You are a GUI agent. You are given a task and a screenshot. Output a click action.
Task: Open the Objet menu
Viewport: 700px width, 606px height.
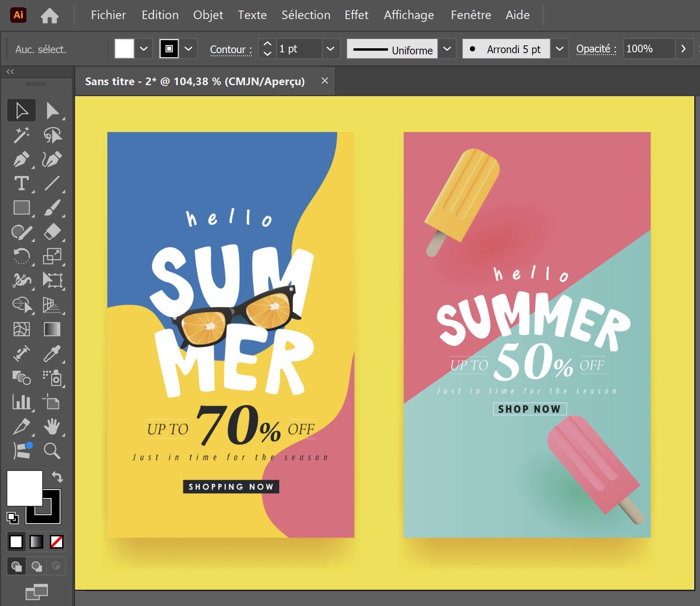click(208, 15)
